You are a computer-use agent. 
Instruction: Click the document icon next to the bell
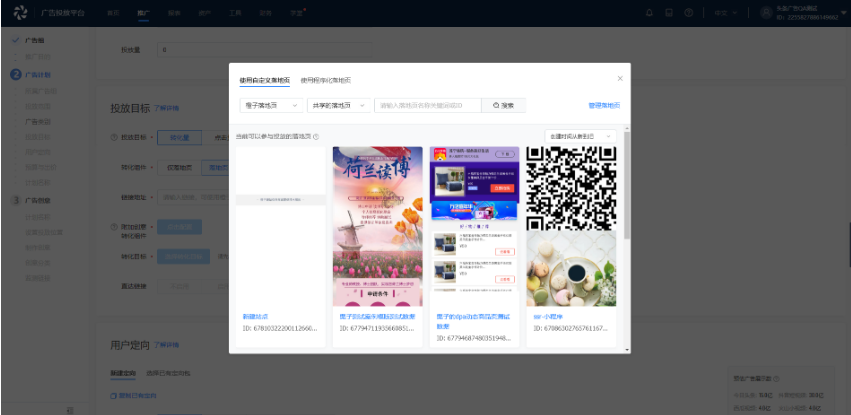pos(669,13)
